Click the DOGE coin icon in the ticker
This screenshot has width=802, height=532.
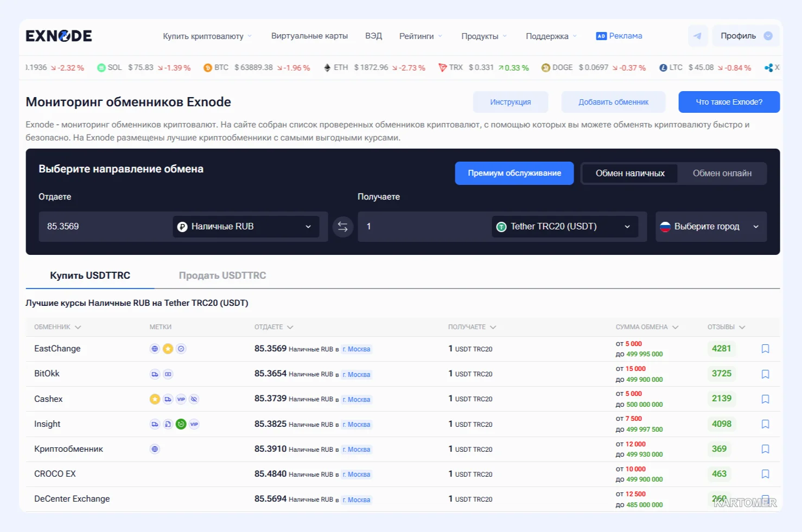point(546,68)
